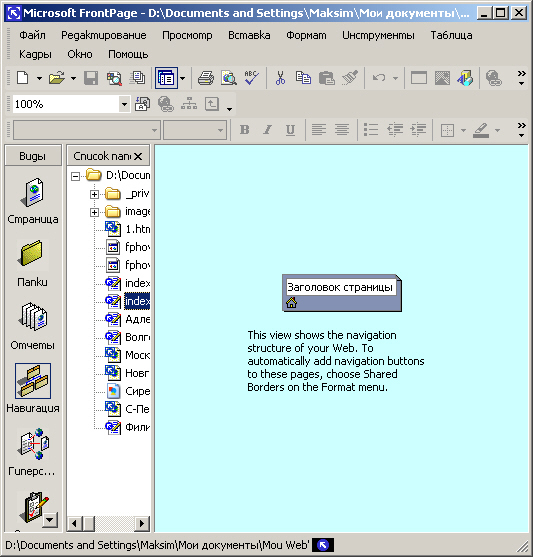533x557 pixels.
Task: Click the Виды header button
Action: [33, 156]
